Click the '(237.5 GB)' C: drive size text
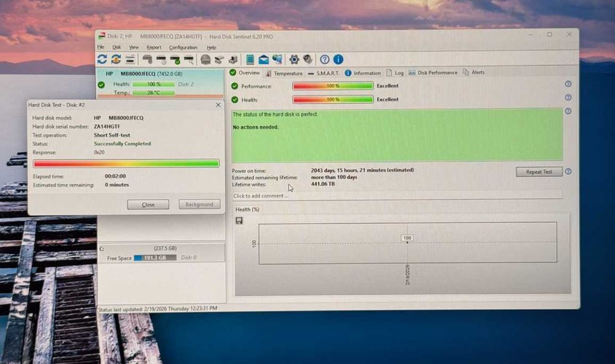 (165, 248)
